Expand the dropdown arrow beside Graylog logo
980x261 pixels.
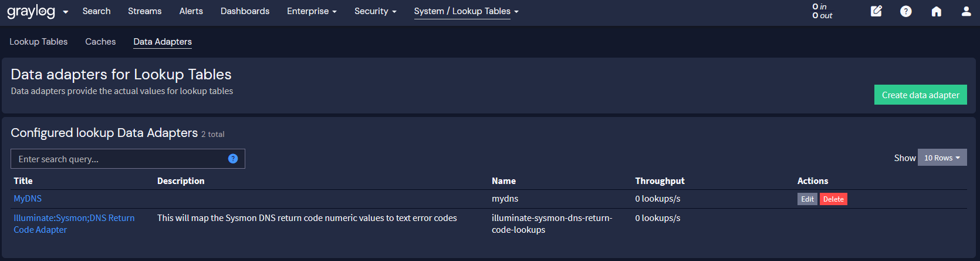[66, 12]
